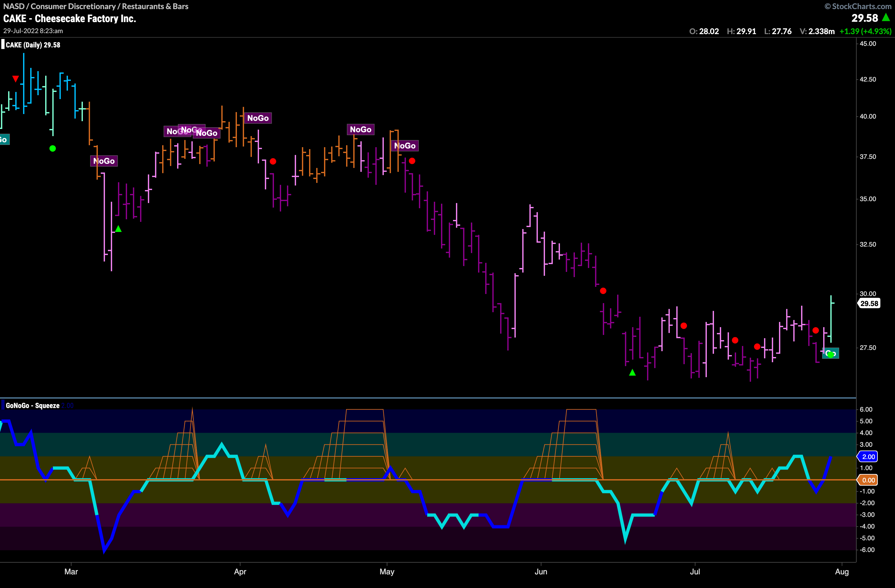Click the GoNoGo - Squeeze legend label
The width and height of the screenshot is (895, 588).
coord(33,405)
